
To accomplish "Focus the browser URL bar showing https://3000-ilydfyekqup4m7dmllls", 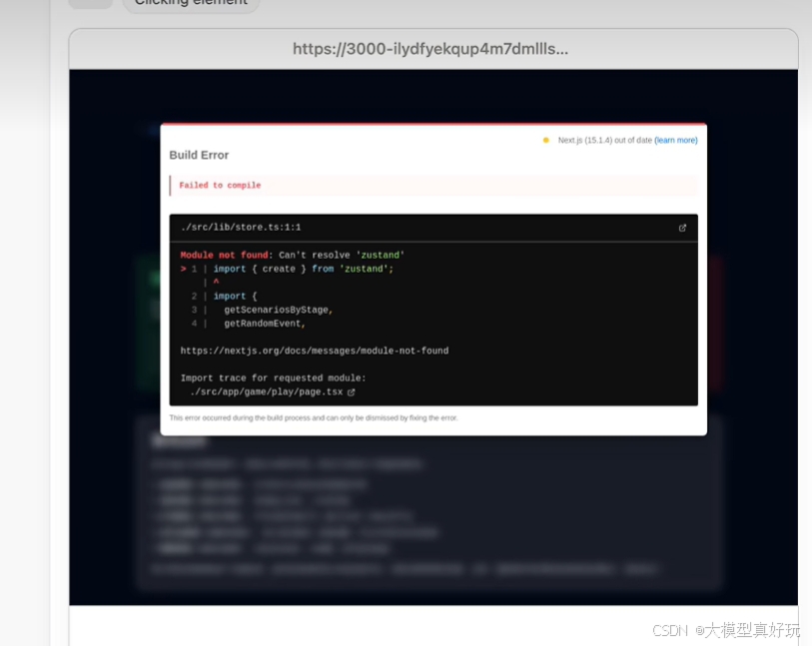I will click(x=430, y=49).
